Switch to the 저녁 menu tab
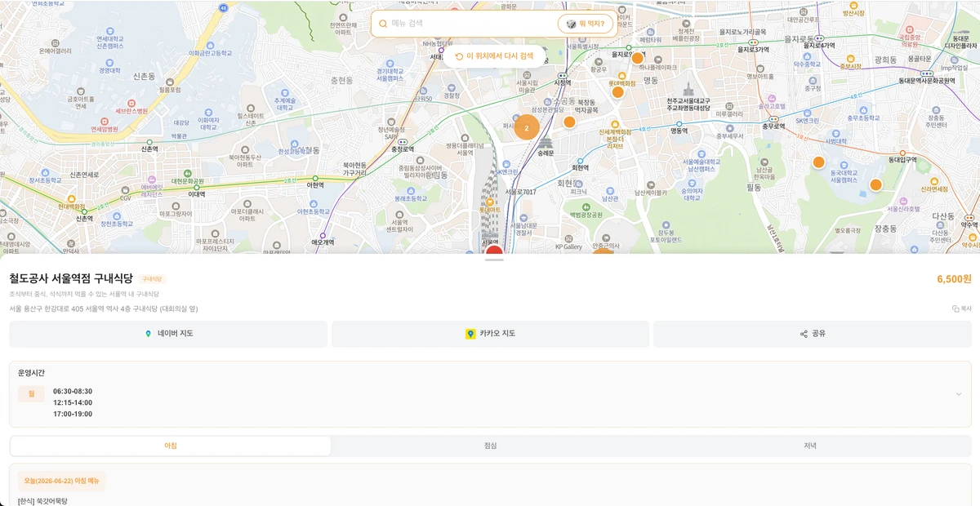This screenshot has height=506, width=980. click(x=809, y=446)
